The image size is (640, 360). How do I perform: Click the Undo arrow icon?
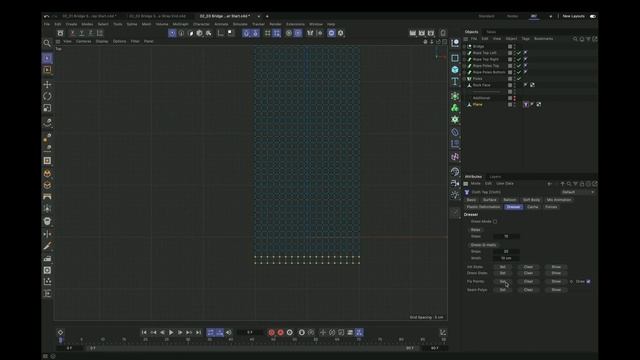[47, 16]
